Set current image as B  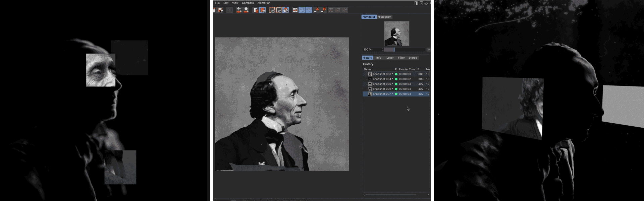tap(323, 10)
